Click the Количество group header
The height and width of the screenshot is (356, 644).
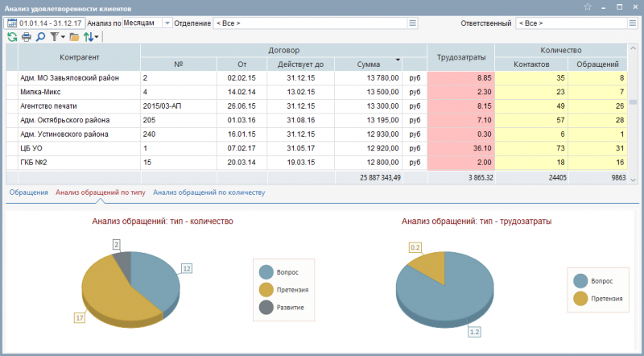561,51
